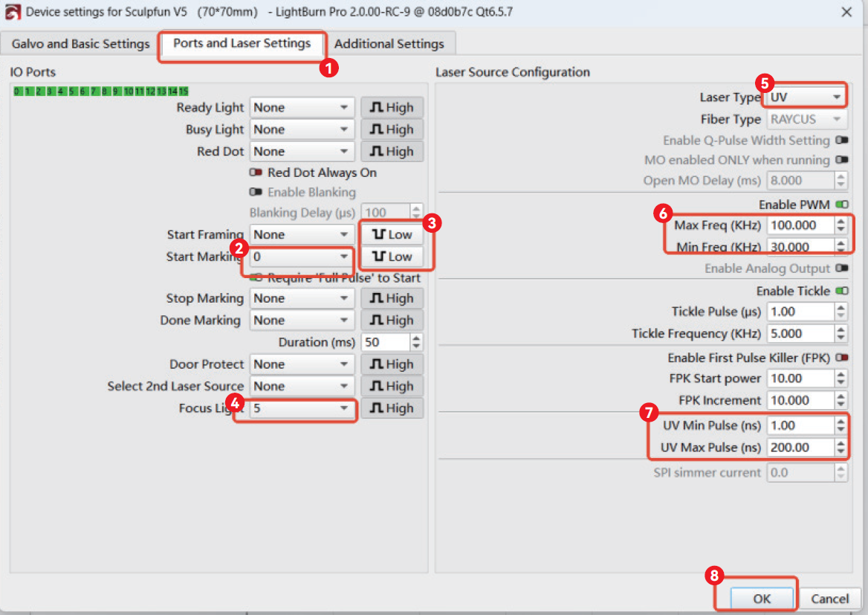Screen dimensions: 868x615
Task: Confirm settings with OK button
Action: [761, 599]
